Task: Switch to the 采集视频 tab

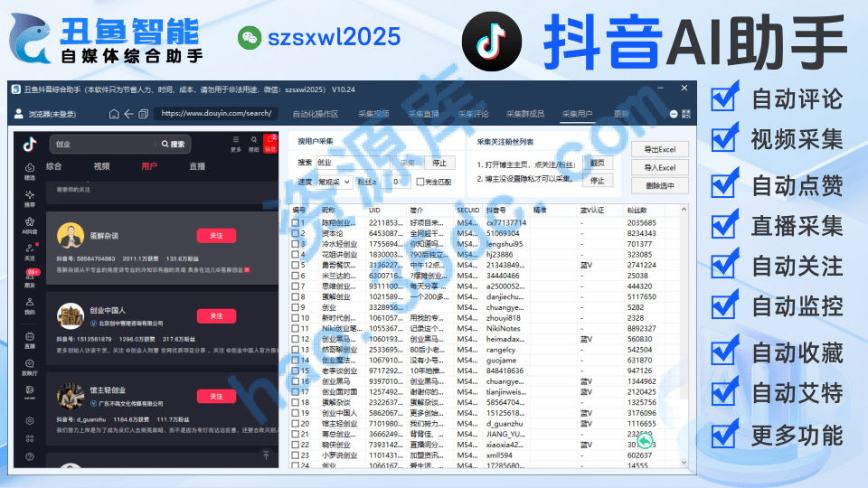Action: point(373,114)
